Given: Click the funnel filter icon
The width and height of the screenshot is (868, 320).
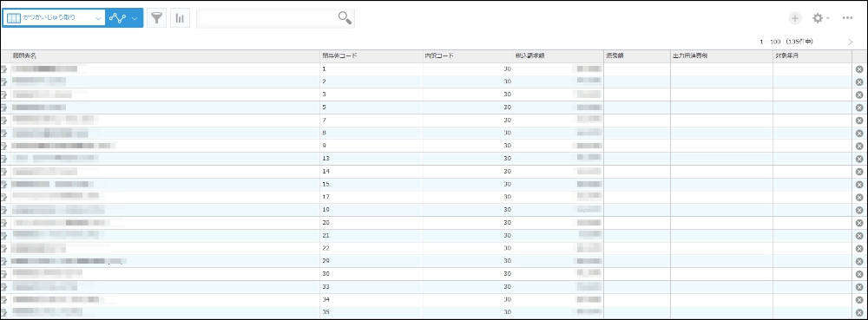Looking at the screenshot, I should [x=157, y=17].
